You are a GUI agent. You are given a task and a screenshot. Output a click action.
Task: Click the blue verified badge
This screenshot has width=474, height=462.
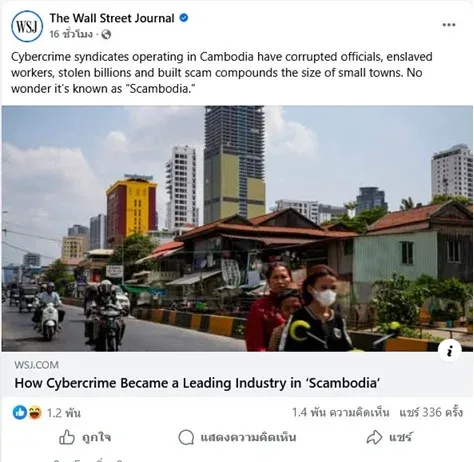tap(184, 18)
